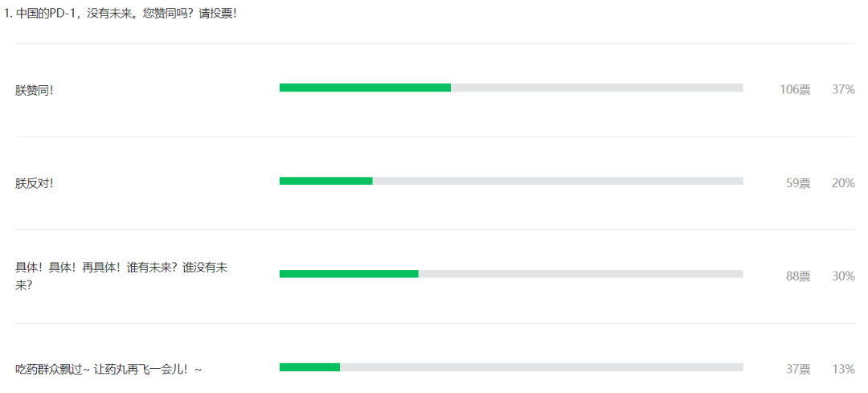868x393 pixels.
Task: Select the option 朕反对!
Action: pyautogui.click(x=35, y=183)
